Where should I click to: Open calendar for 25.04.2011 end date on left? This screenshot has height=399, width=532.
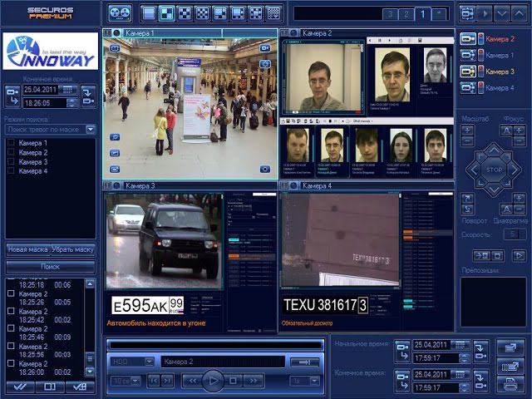(67, 90)
